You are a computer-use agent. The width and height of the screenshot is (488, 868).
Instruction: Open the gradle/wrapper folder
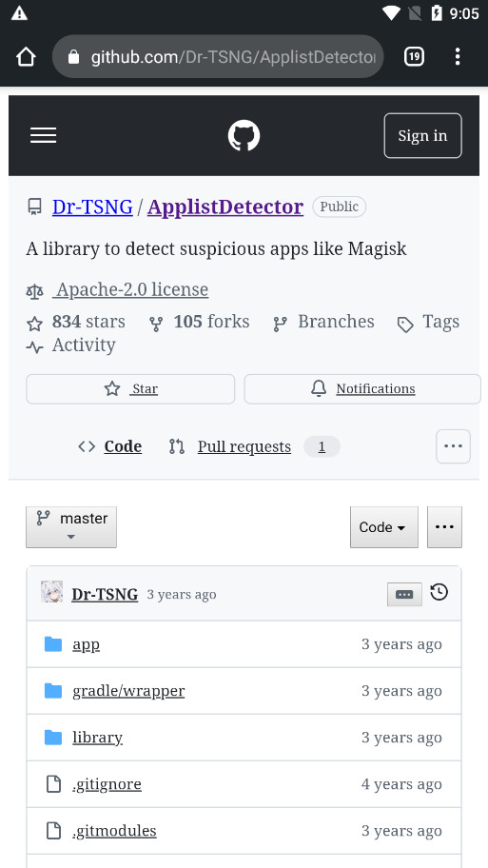pos(128,691)
